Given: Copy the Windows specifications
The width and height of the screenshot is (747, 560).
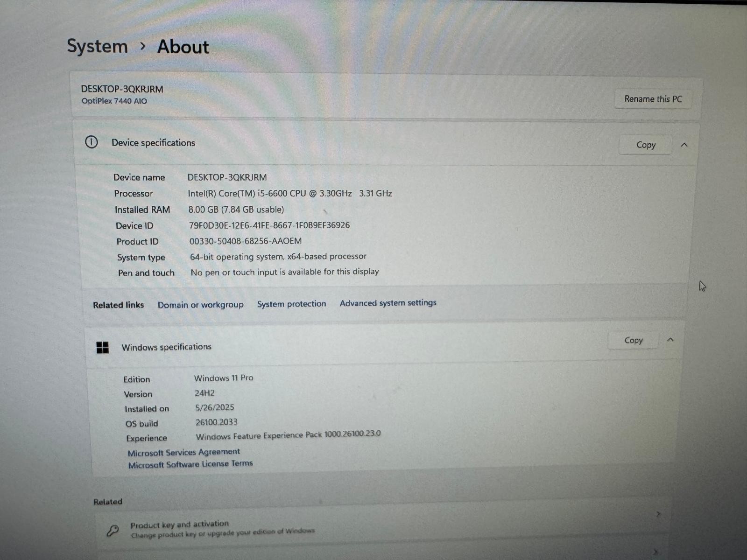Looking at the screenshot, I should point(633,340).
